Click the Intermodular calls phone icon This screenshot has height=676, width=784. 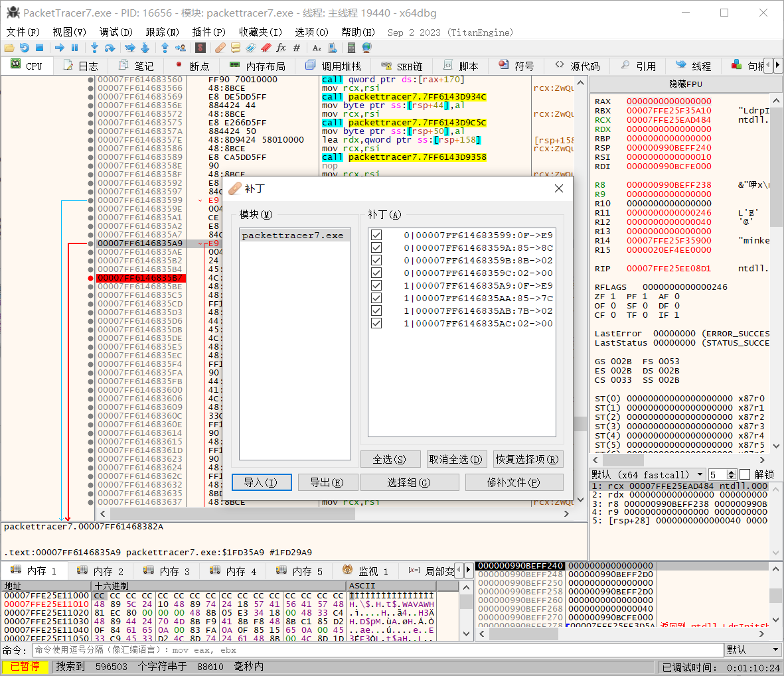pos(332,48)
